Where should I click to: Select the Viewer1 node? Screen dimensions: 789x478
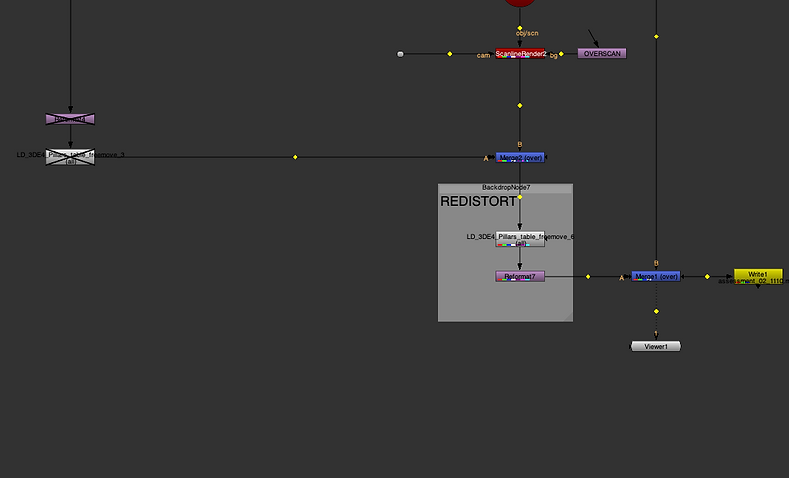tap(656, 346)
